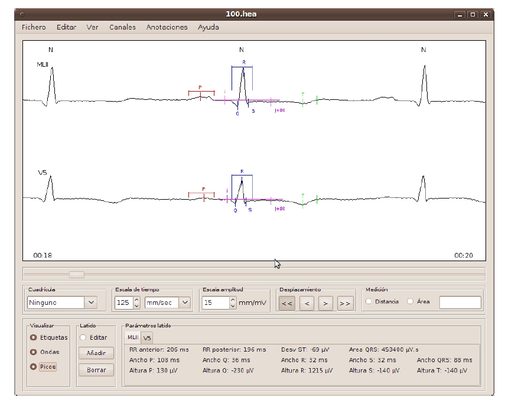Viewport: 505px width, 400px height.
Task: Click the Desv ST value text
Action: (305, 350)
